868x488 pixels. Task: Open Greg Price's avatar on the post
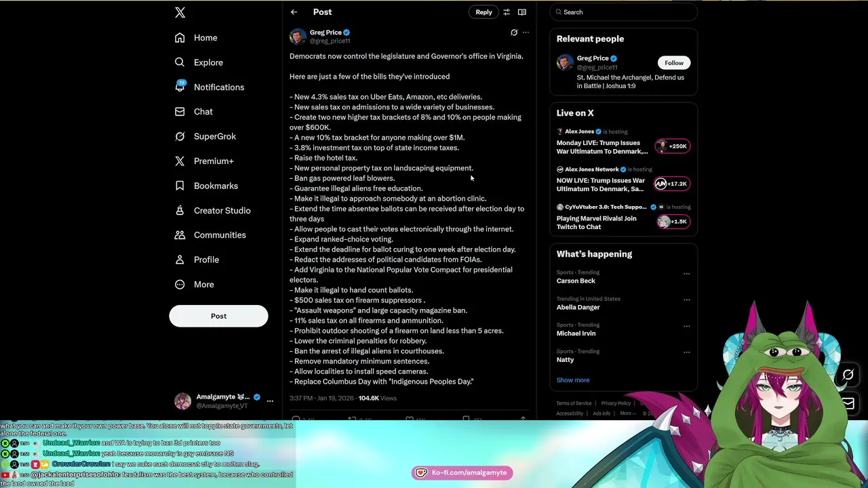point(297,37)
